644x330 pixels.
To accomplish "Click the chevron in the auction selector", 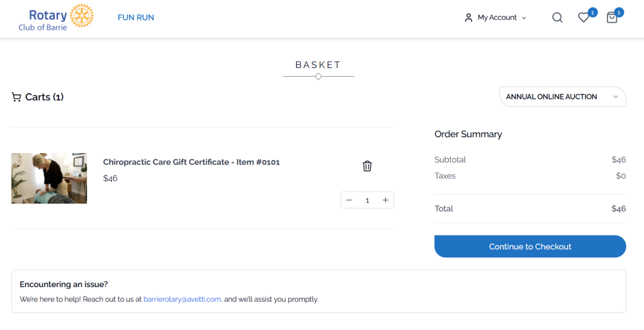I will (x=615, y=97).
